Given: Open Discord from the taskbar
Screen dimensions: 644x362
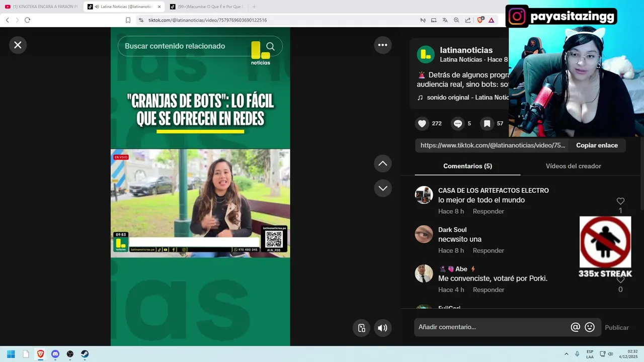Looking at the screenshot, I should click(55, 354).
